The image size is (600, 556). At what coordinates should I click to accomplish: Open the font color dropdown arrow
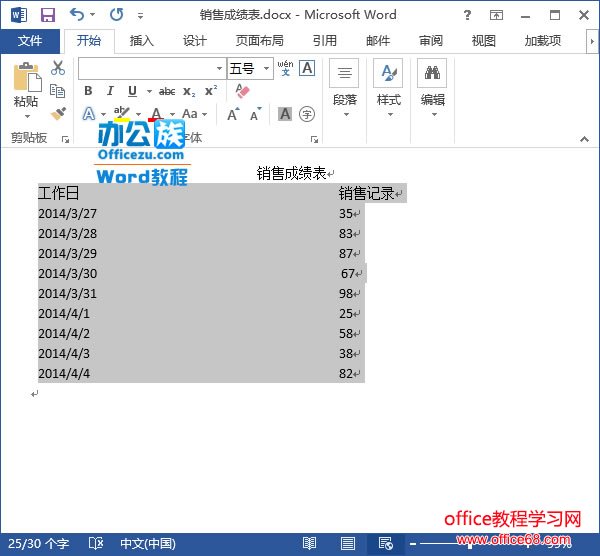172,114
